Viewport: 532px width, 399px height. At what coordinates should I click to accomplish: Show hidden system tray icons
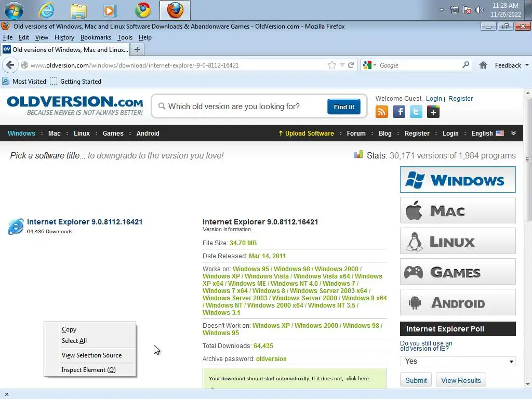(x=442, y=10)
